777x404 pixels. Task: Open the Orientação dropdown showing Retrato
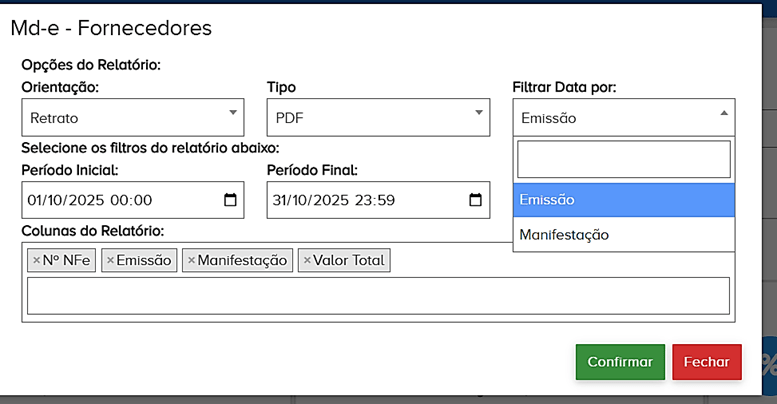pyautogui.click(x=133, y=117)
